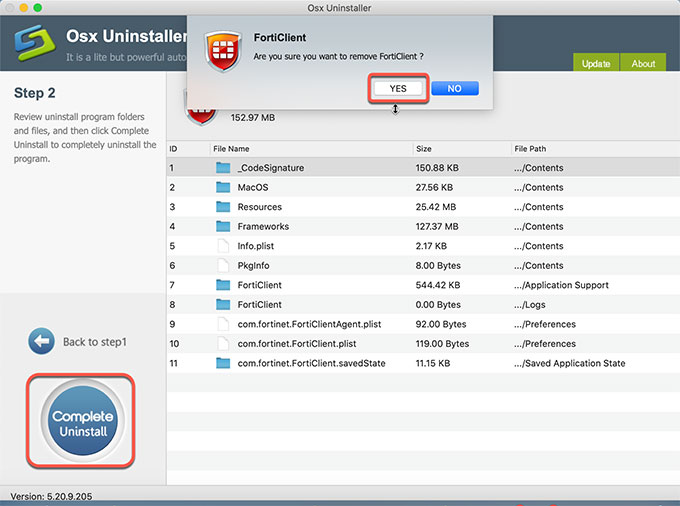Open the About tab
This screenshot has width=680, height=506.
click(643, 63)
